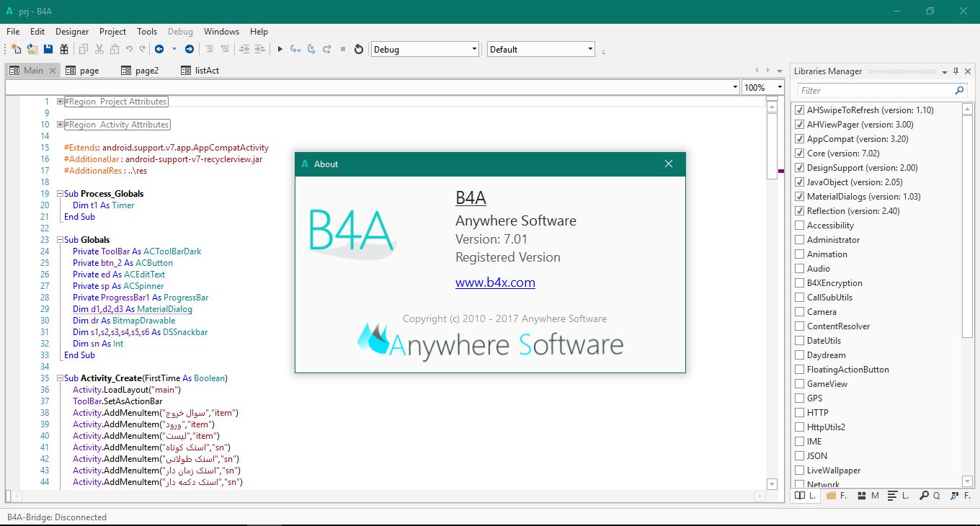Click the Save icon in toolbar
The height and width of the screenshot is (526, 980).
tap(48, 49)
